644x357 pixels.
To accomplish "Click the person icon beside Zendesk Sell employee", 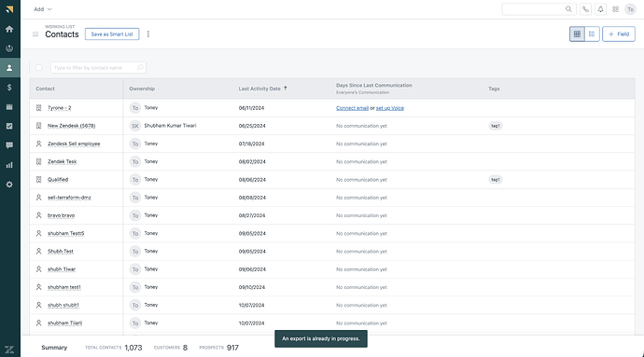I will [x=38, y=144].
